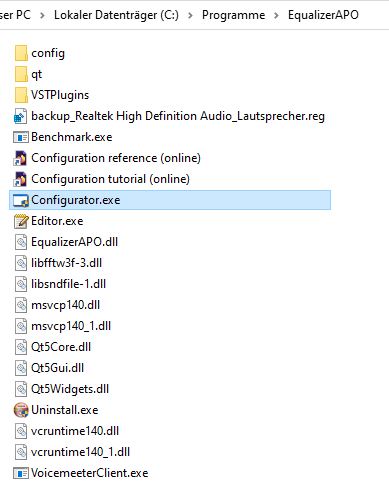Select the file name 'vcruntime140.dll'

(x=75, y=431)
